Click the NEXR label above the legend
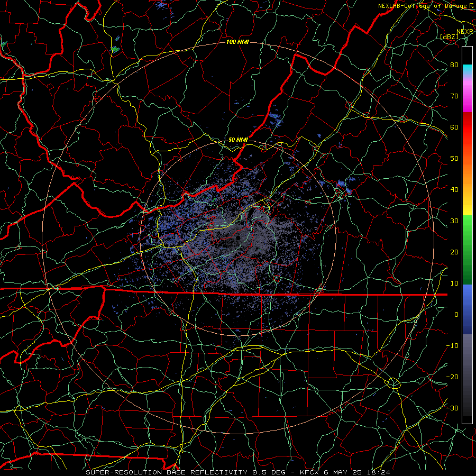The image size is (476, 476). tap(464, 32)
